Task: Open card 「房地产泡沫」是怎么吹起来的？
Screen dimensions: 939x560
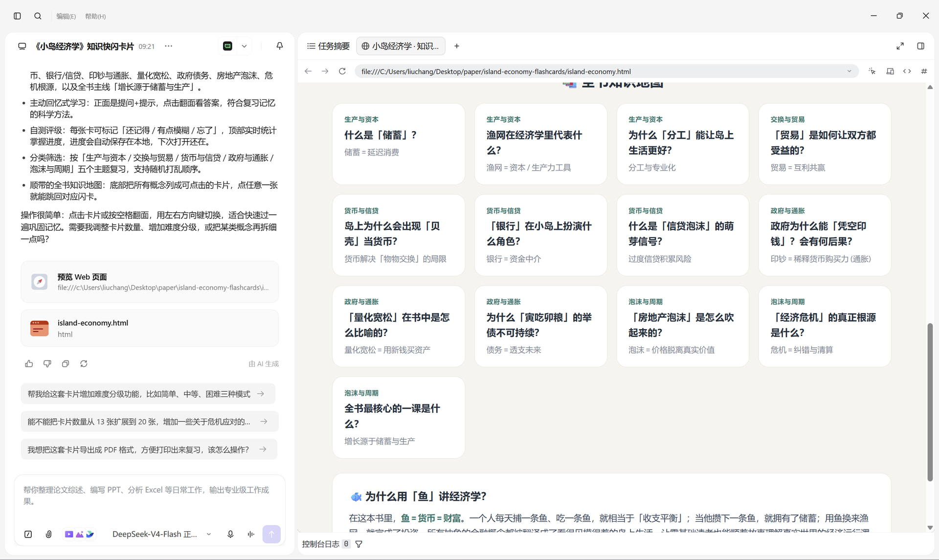Action: pos(683,326)
